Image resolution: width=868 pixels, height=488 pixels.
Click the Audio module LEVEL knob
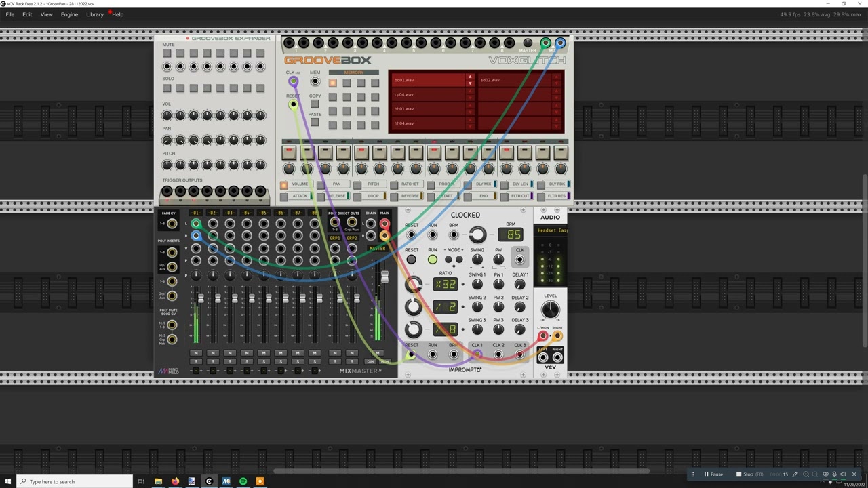point(550,310)
